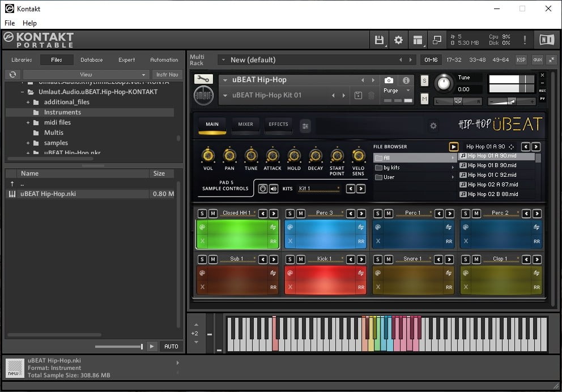Click the pad sample speaker icon
The height and width of the screenshot is (392, 562).
point(274,189)
